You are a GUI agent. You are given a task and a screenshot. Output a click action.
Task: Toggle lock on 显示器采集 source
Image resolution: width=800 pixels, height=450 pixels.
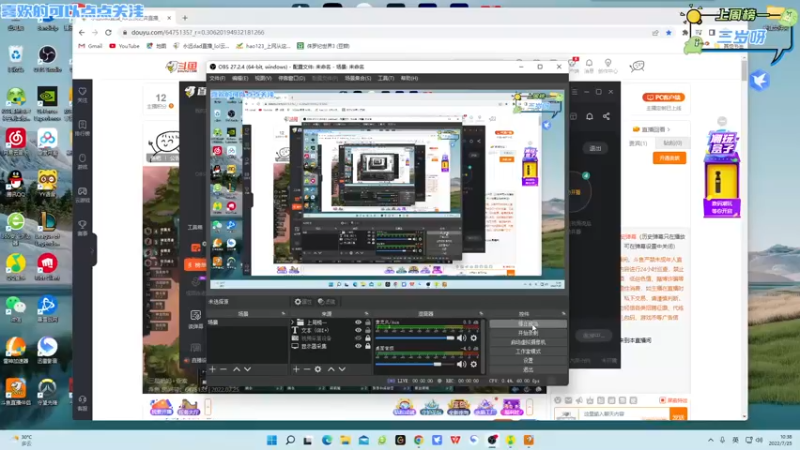[x=368, y=346]
